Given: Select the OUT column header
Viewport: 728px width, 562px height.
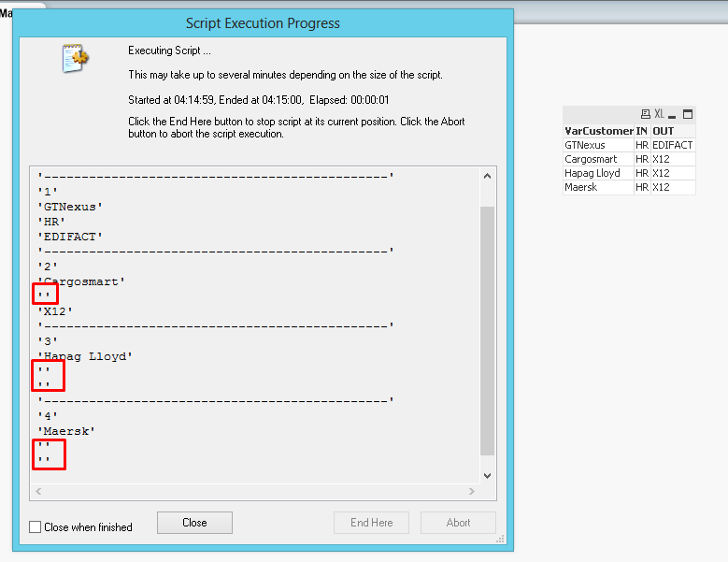Looking at the screenshot, I should coord(673,131).
